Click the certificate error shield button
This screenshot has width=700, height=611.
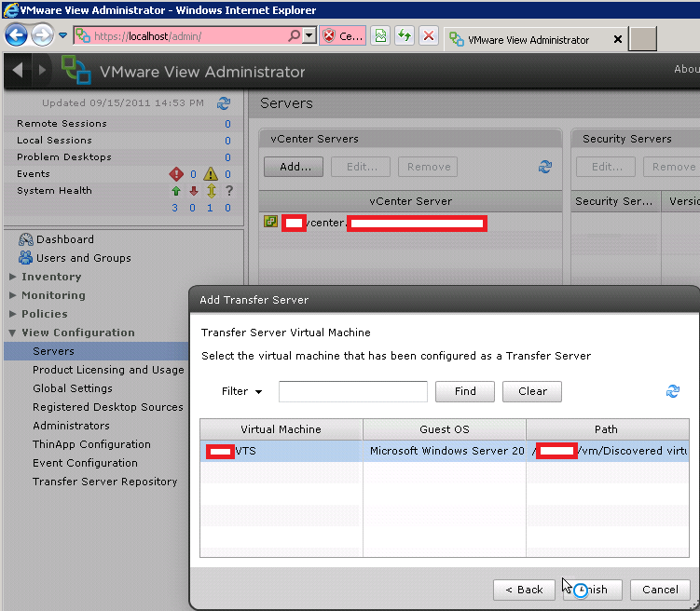point(342,35)
